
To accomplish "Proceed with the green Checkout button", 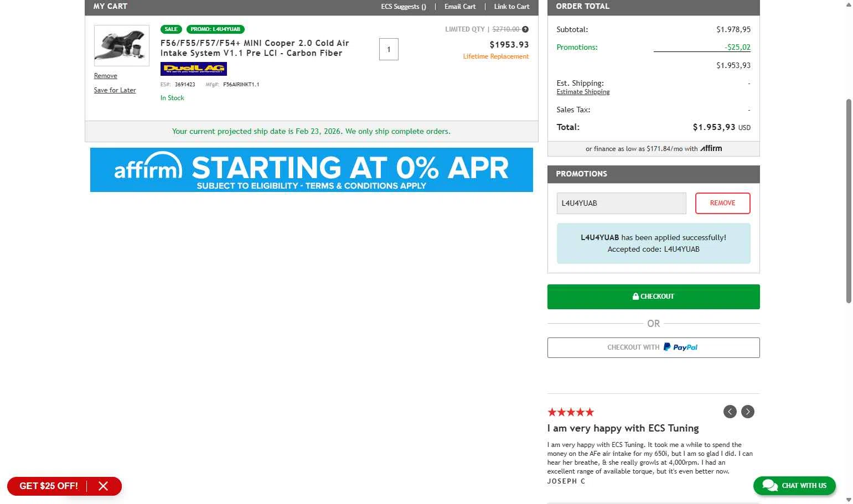I will [x=653, y=297].
